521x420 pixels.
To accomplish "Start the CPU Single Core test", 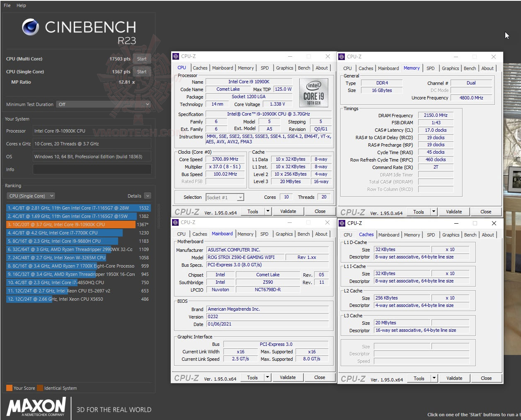I will coord(142,72).
